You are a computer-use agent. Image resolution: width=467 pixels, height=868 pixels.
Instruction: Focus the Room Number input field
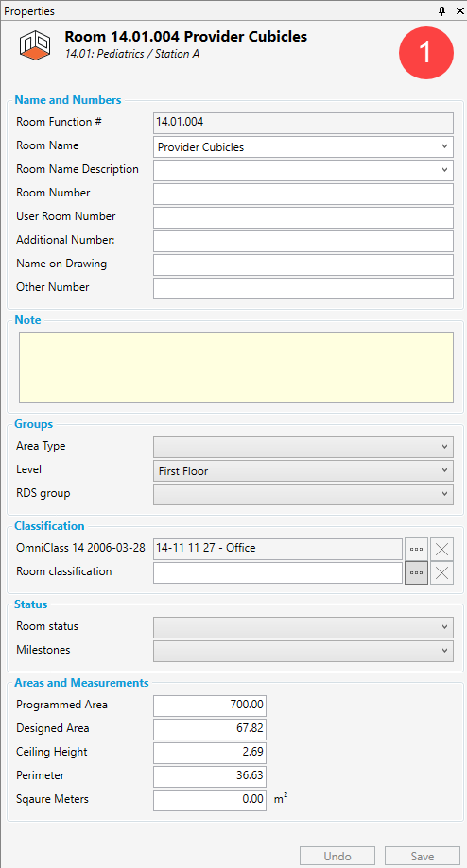coord(303,194)
